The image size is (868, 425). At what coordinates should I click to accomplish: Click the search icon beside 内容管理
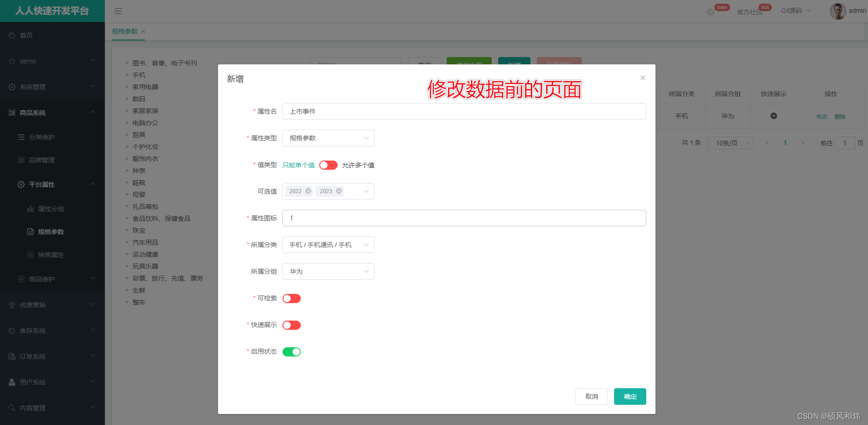[x=12, y=408]
